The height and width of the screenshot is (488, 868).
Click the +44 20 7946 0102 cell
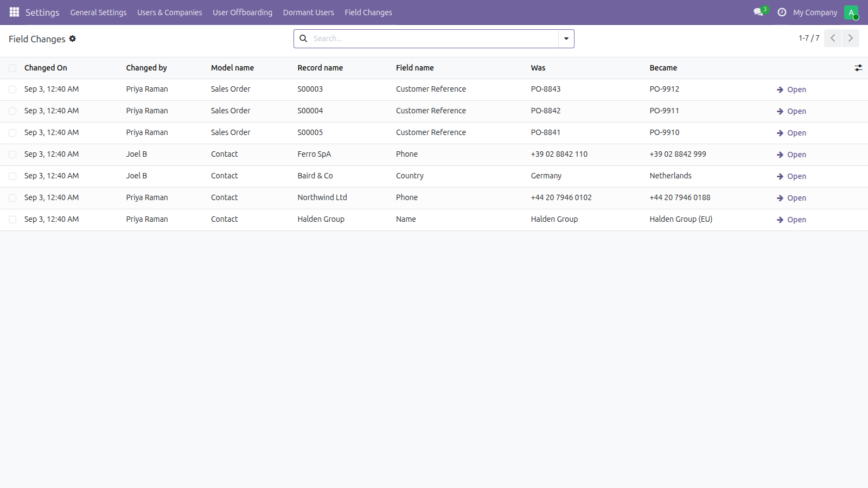pos(561,197)
